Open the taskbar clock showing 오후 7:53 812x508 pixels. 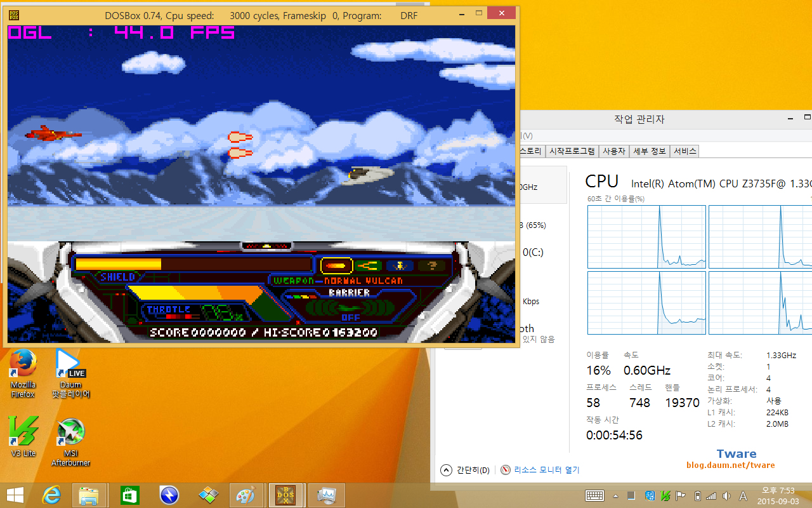(x=777, y=495)
